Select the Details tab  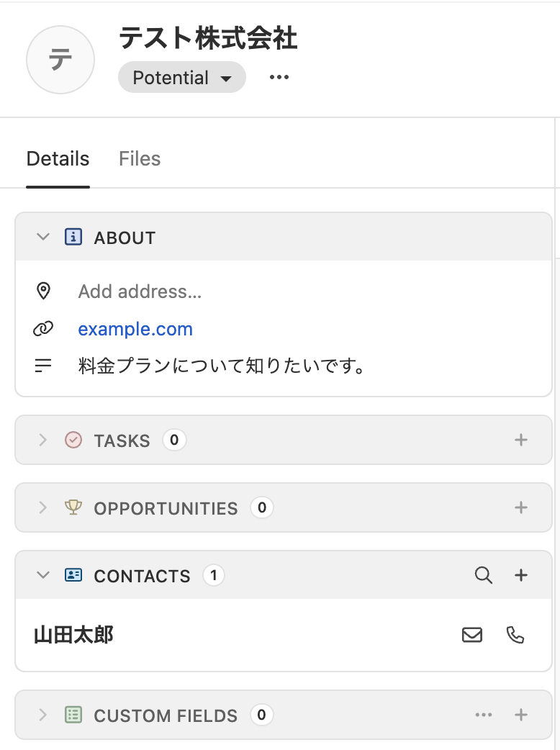coord(58,158)
